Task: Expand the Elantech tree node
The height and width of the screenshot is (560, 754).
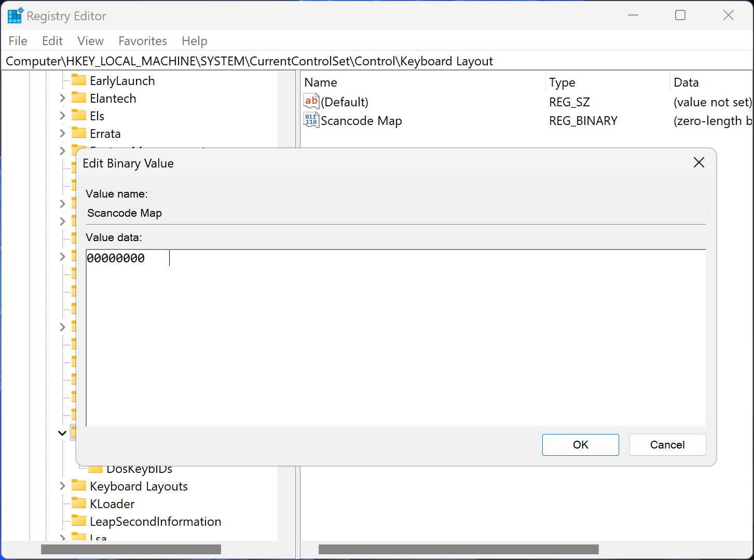Action: click(x=62, y=98)
